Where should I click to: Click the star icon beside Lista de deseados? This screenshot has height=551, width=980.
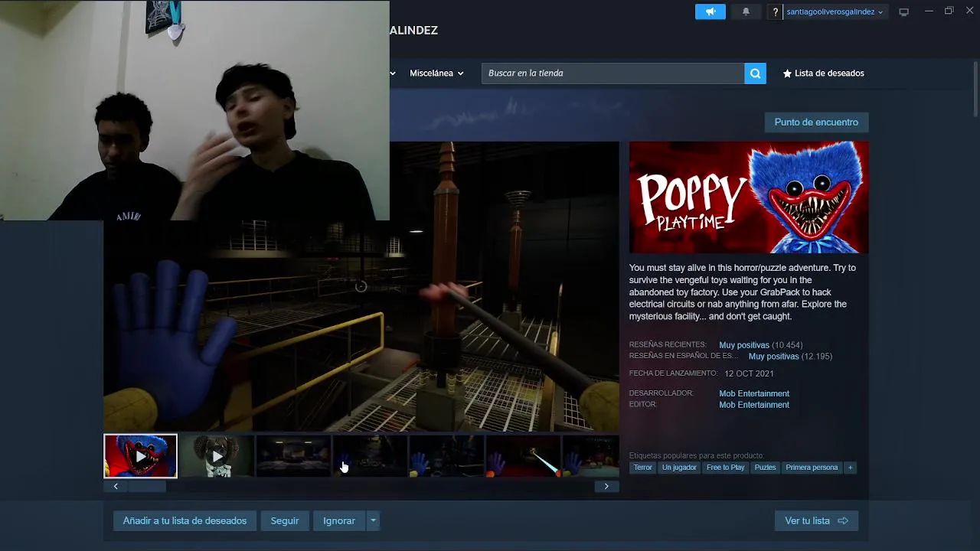click(x=787, y=73)
